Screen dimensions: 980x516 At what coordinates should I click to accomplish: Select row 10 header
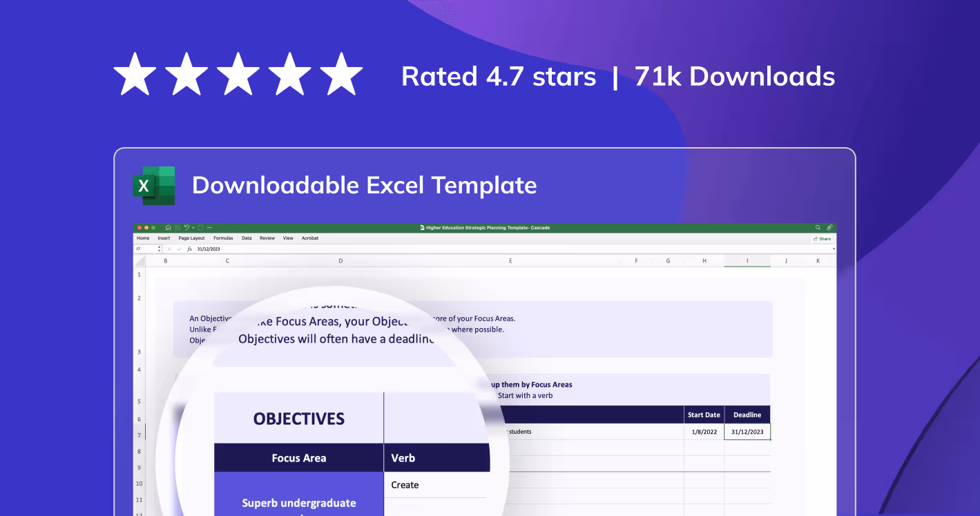tap(140, 484)
